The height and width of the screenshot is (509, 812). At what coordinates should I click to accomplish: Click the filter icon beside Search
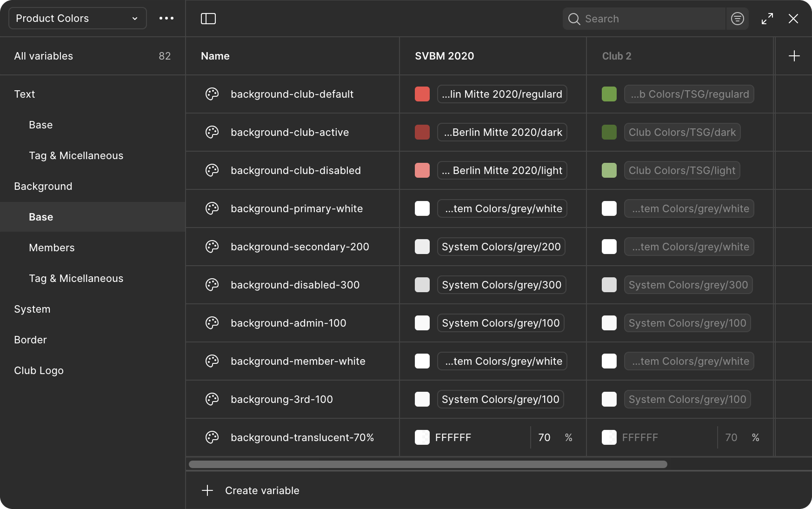(x=738, y=19)
